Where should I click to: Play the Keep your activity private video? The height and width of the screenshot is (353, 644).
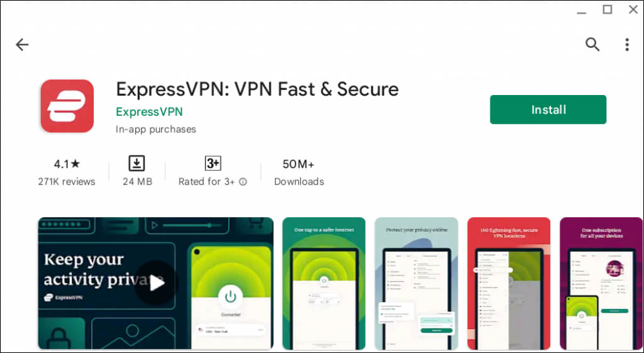pos(156,283)
